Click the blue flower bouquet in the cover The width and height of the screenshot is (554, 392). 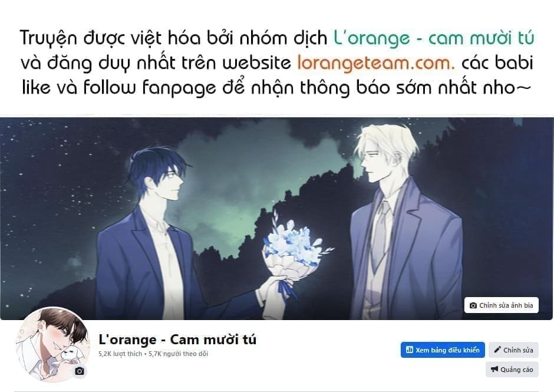point(294,248)
